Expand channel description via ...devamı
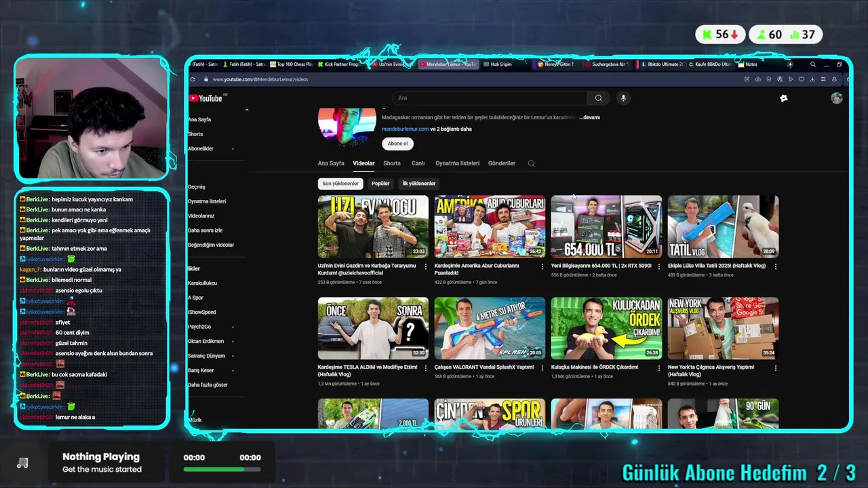Screen dimensions: 868x488 coord(589,117)
